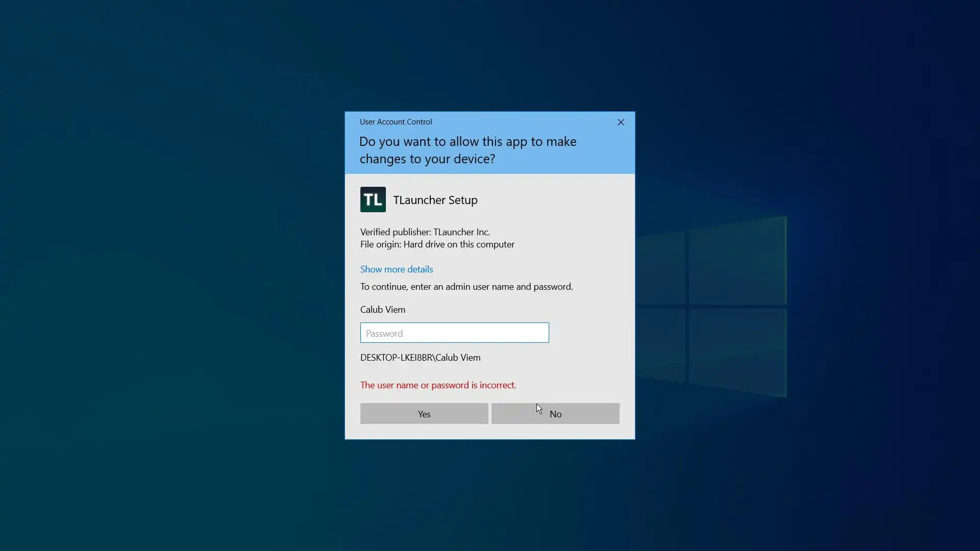Image resolution: width=980 pixels, height=551 pixels.
Task: Open the Show more details link
Action: 397,269
